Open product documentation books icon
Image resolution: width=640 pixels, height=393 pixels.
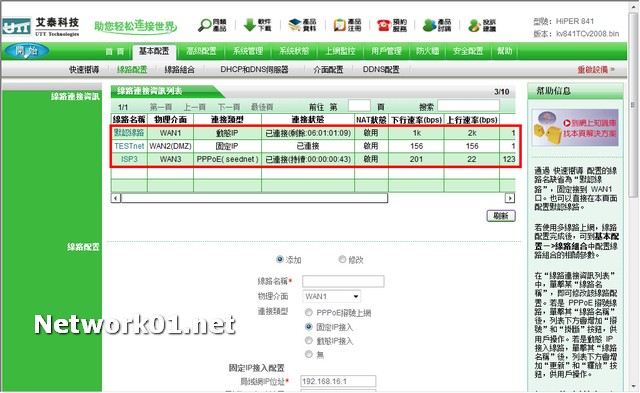tap(294, 25)
